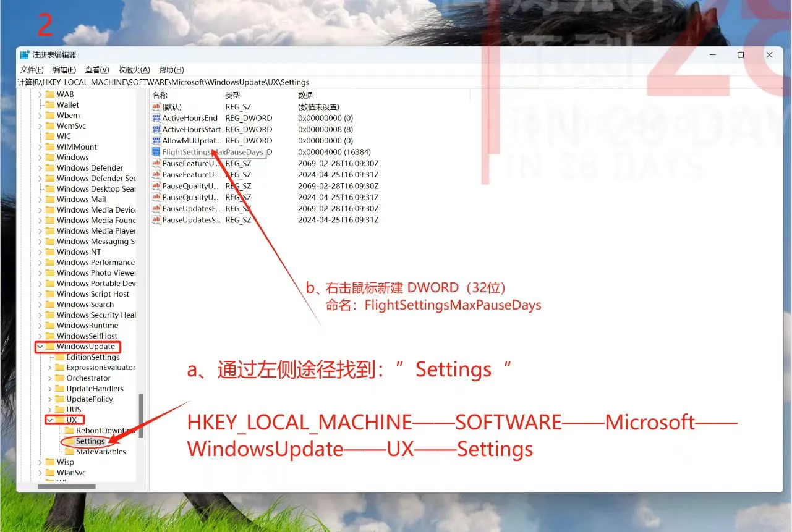792x532 pixels.
Task: Click the 2069-02-28T16:09:30Z data of PauseUpdatesE...
Action: [x=338, y=208]
